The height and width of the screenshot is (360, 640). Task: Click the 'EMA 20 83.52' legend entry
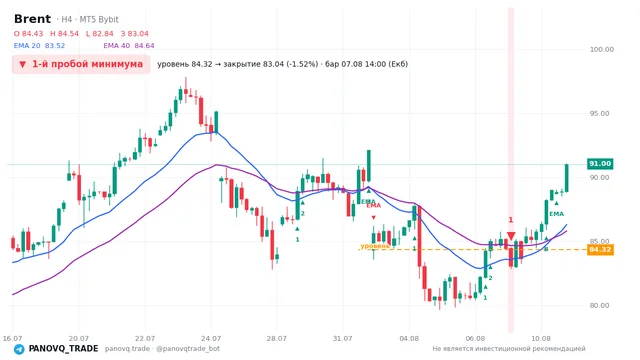(39, 46)
